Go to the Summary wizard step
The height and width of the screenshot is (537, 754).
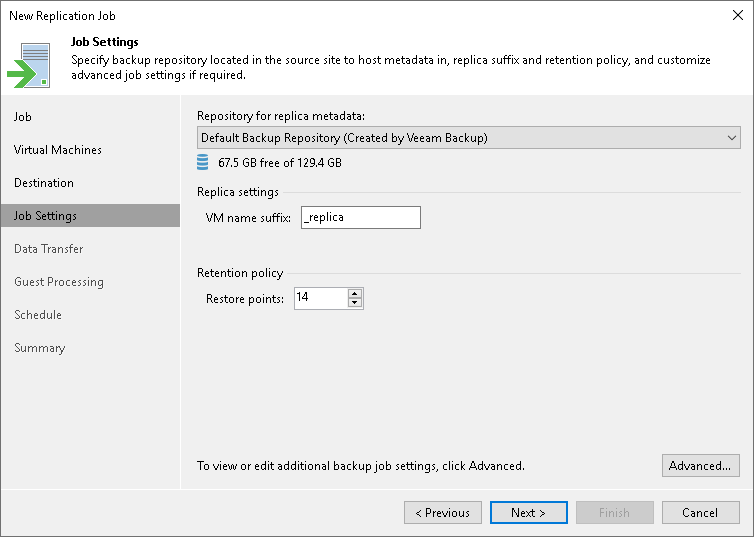pos(39,348)
